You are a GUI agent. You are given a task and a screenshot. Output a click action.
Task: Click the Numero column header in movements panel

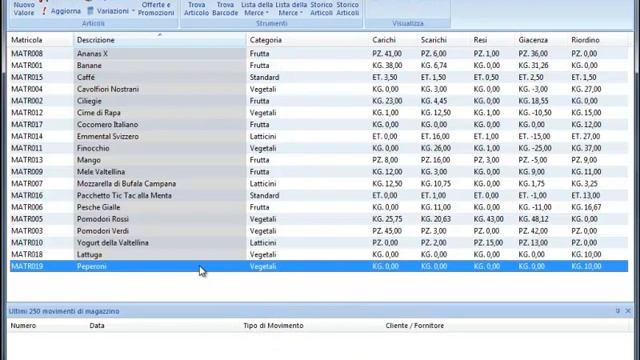pyautogui.click(x=23, y=325)
